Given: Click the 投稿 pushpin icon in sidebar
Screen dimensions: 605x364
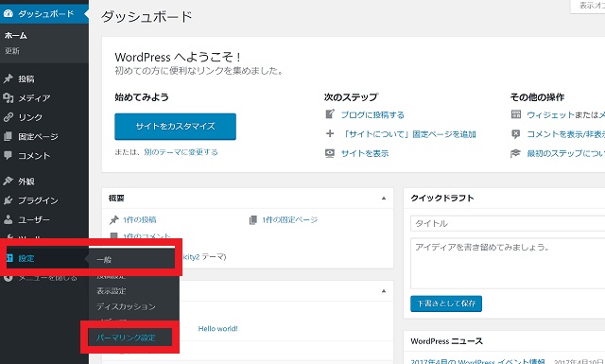Looking at the screenshot, I should pos(9,78).
